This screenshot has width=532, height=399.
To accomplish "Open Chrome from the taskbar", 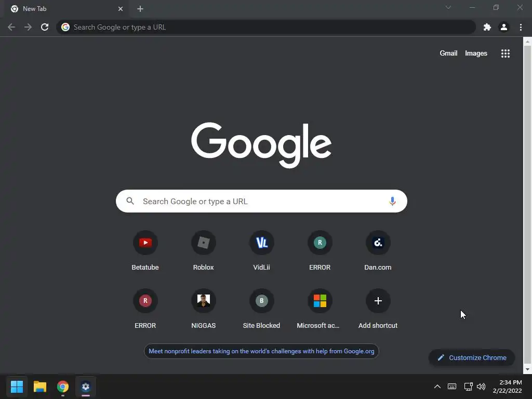I will 63,387.
